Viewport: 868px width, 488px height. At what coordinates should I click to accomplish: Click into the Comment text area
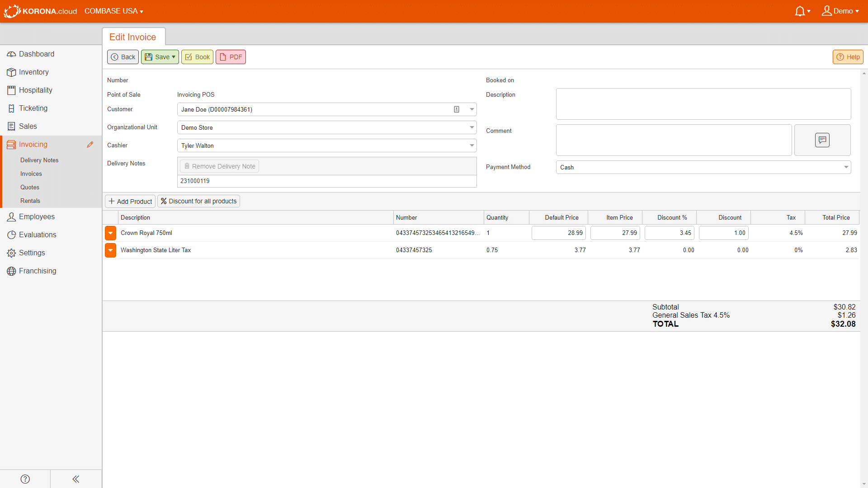click(x=674, y=140)
